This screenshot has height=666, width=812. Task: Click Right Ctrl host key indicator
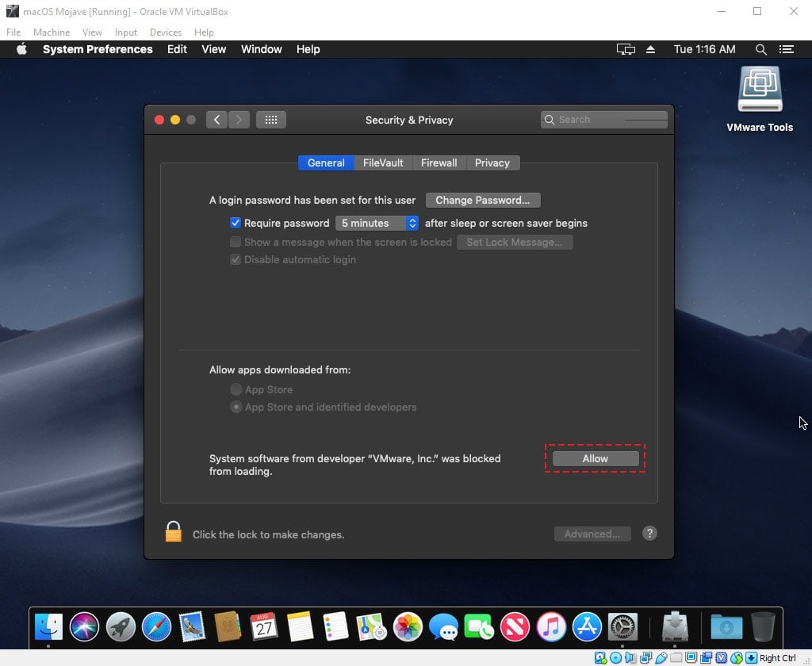pos(777,658)
